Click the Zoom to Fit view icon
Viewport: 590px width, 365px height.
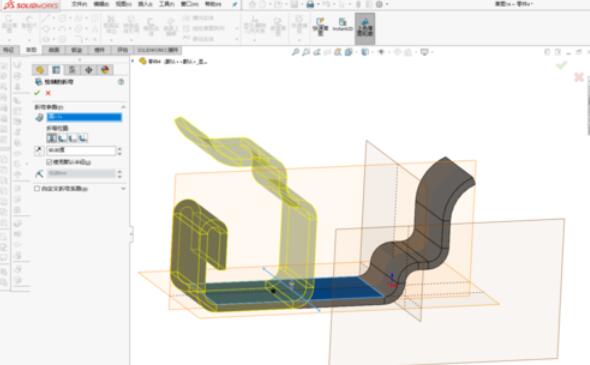tap(295, 52)
